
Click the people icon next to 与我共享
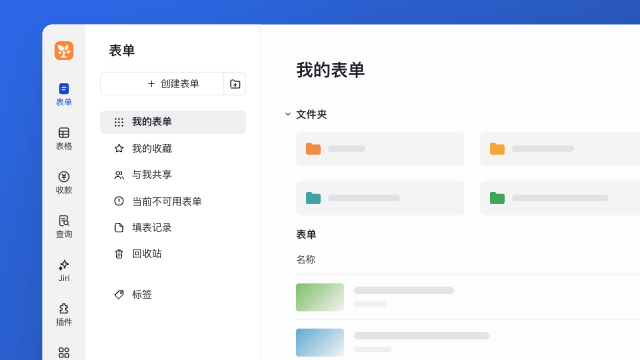pyautogui.click(x=119, y=175)
